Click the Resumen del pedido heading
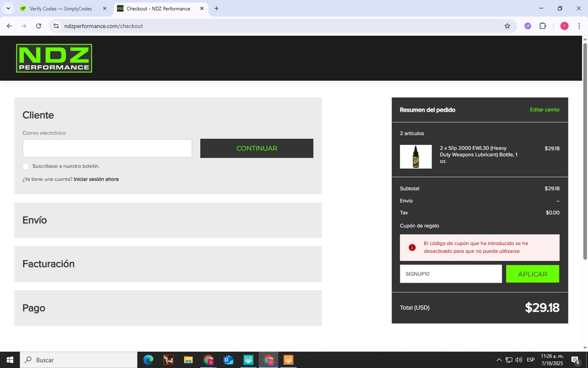This screenshot has width=588, height=368. coord(427,110)
